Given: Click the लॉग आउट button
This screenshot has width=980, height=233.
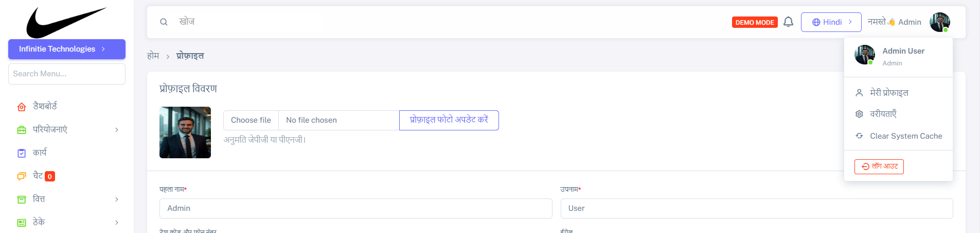Looking at the screenshot, I should click(879, 167).
